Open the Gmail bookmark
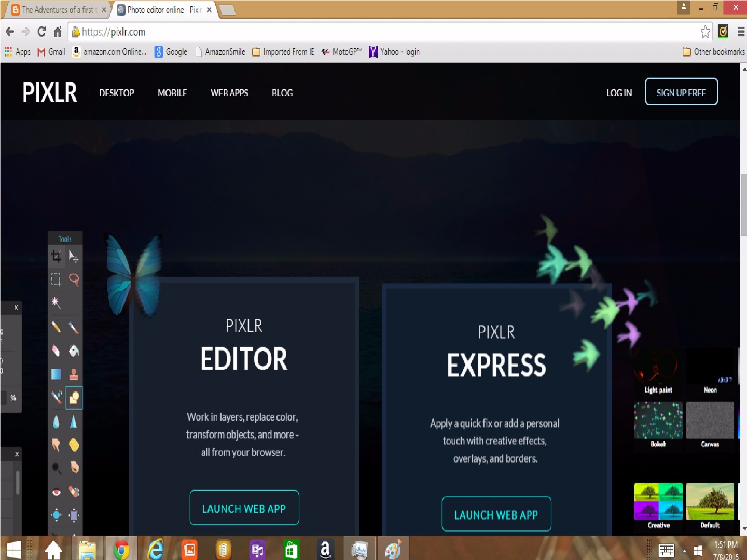 click(x=51, y=52)
